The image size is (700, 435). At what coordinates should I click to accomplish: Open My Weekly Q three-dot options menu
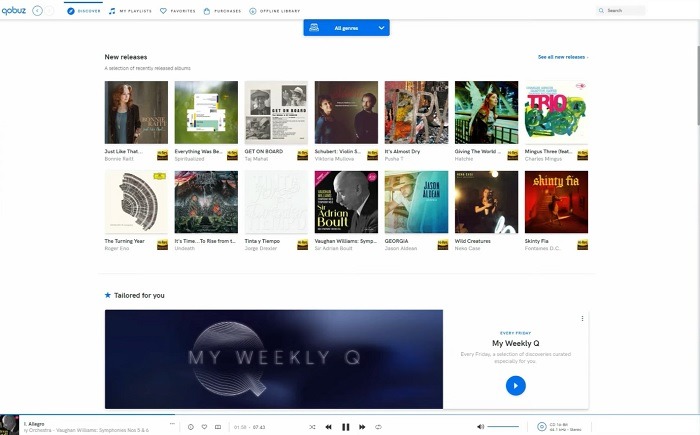[x=582, y=318]
